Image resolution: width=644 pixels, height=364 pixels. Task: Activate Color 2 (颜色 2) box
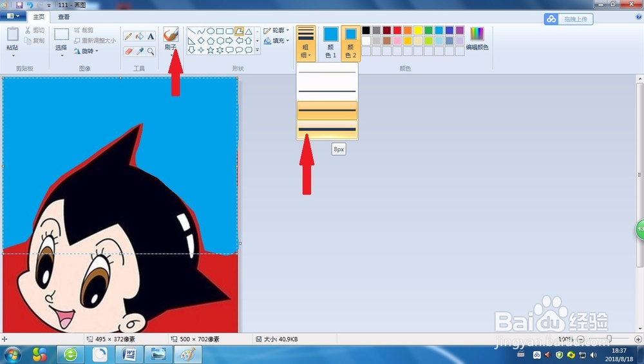(350, 43)
